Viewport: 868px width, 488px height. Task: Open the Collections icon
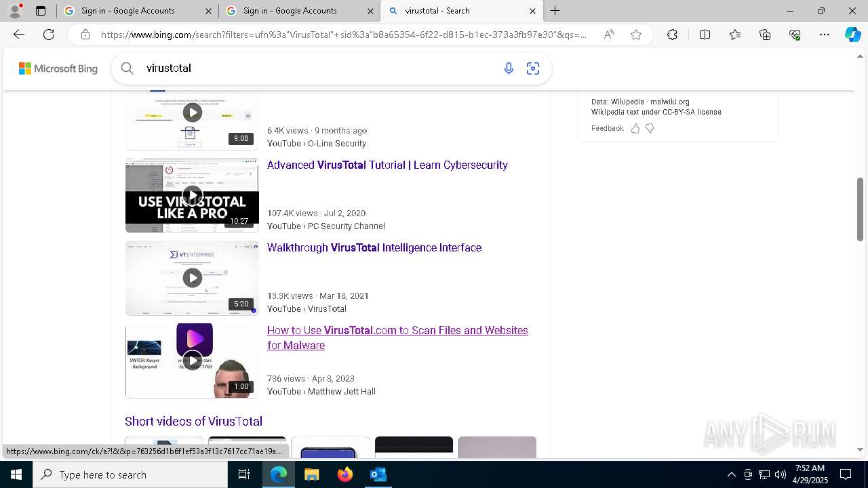[765, 35]
